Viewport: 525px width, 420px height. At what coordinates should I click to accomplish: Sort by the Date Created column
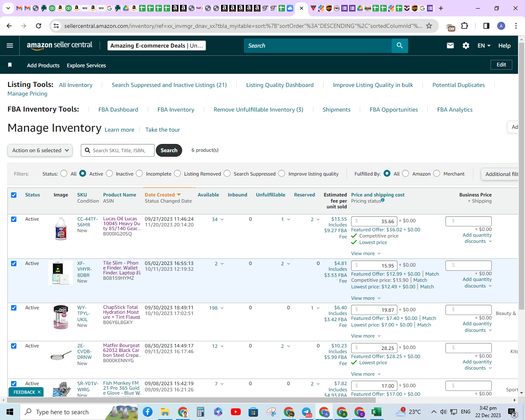click(162, 195)
